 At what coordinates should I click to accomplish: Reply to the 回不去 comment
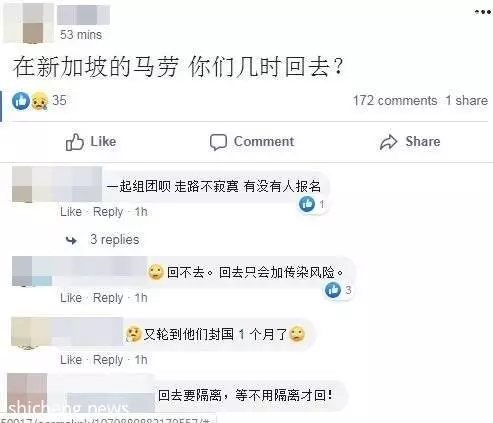(x=108, y=298)
